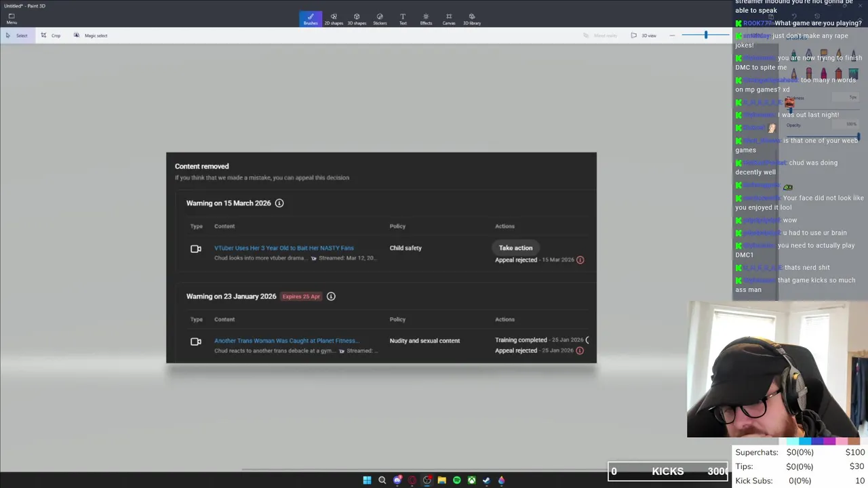Open Windows taskbar Search
The image size is (868, 488).
[x=382, y=480]
